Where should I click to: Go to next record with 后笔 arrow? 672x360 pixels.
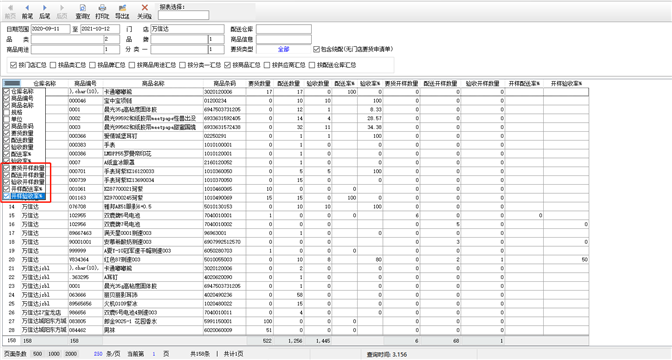[45, 8]
